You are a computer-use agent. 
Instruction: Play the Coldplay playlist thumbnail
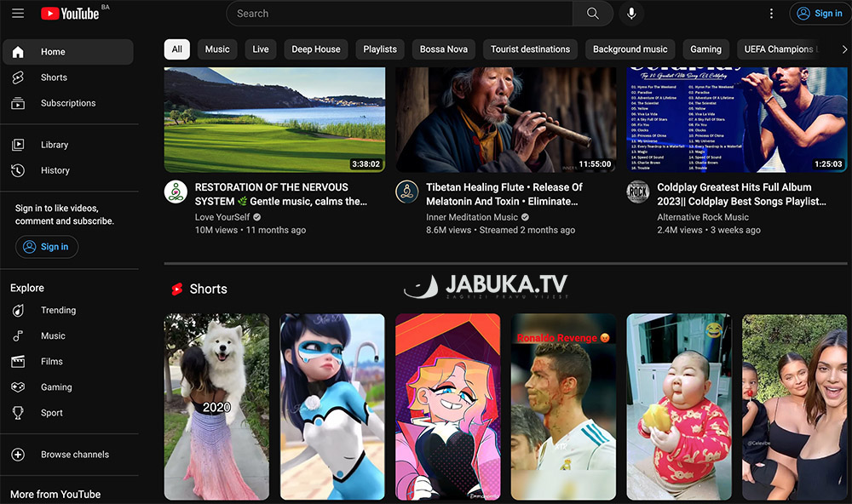(x=737, y=119)
